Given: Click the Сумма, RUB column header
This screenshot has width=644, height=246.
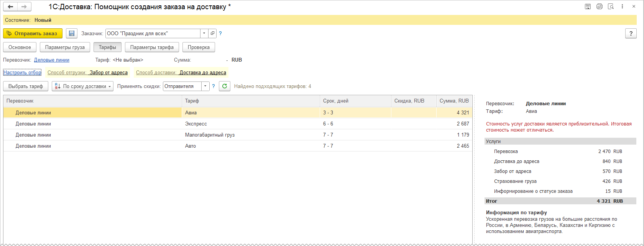Looking at the screenshot, I should [x=454, y=101].
